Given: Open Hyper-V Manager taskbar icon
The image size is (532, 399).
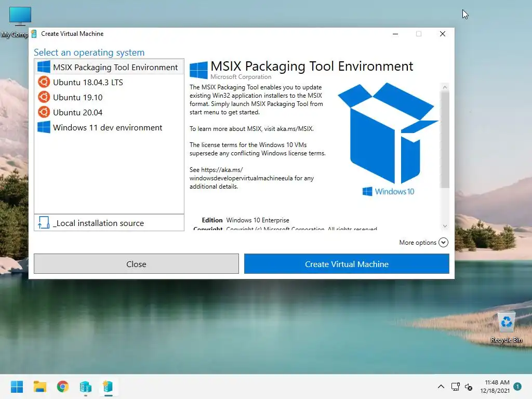Looking at the screenshot, I should [86, 387].
